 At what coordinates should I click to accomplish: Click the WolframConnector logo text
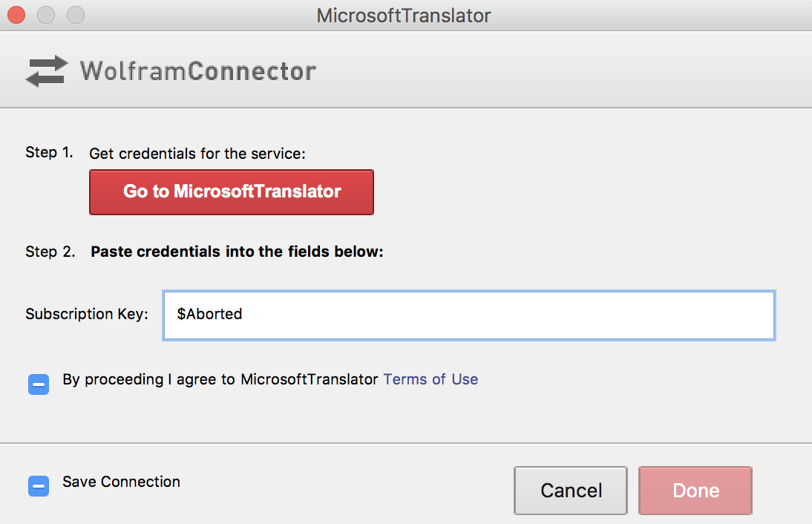coord(198,71)
